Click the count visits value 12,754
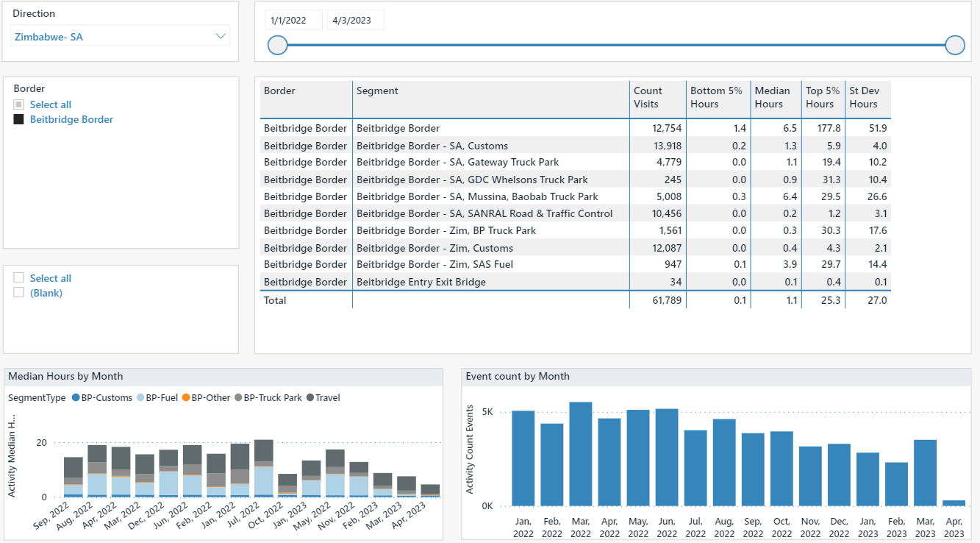Viewport: 980px width, 543px height. (667, 128)
